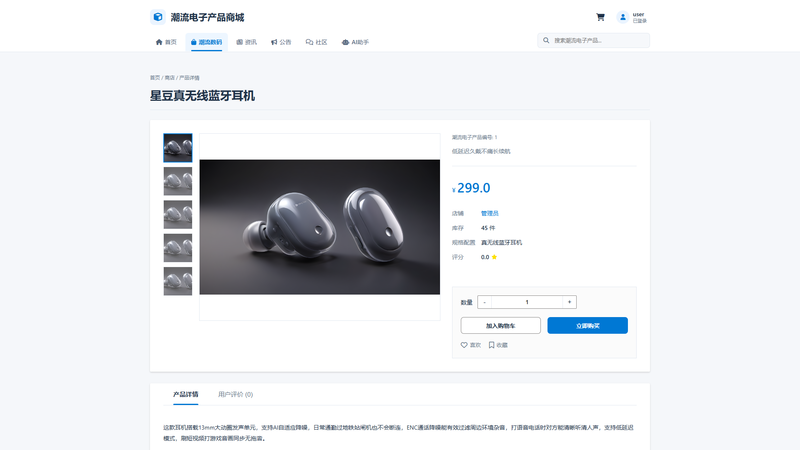Open the 社区 nav item
Image resolution: width=800 pixels, height=450 pixels.
click(x=316, y=42)
